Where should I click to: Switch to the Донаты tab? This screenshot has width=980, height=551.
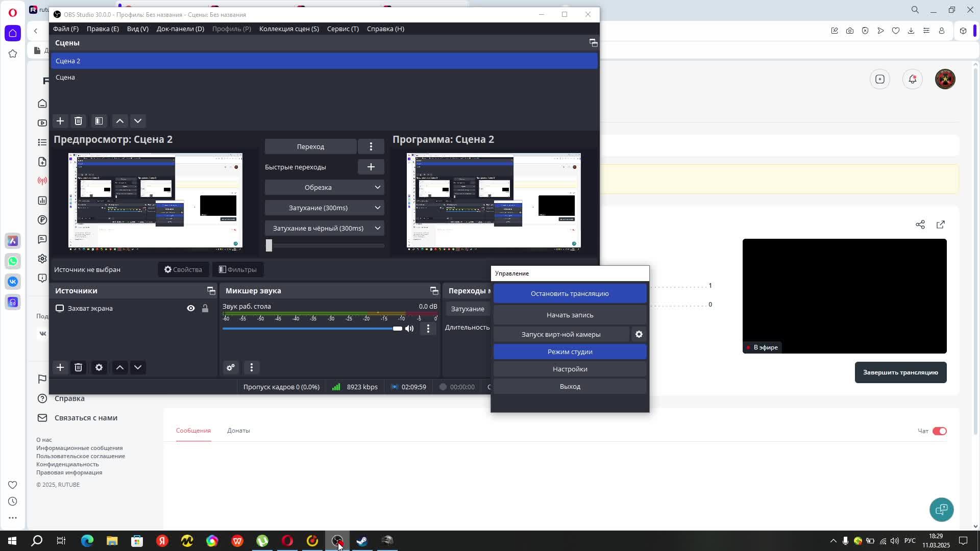pos(238,431)
